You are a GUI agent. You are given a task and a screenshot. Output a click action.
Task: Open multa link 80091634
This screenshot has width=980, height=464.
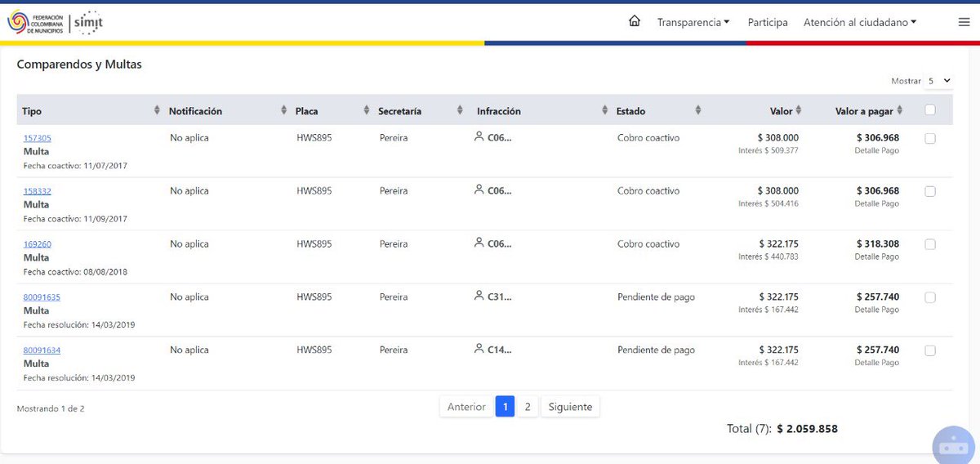click(42, 350)
